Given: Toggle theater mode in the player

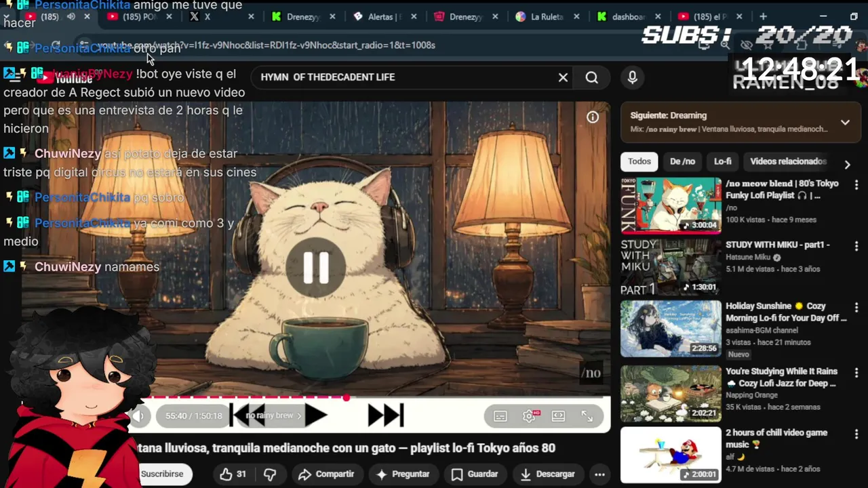Looking at the screenshot, I should click(x=559, y=416).
